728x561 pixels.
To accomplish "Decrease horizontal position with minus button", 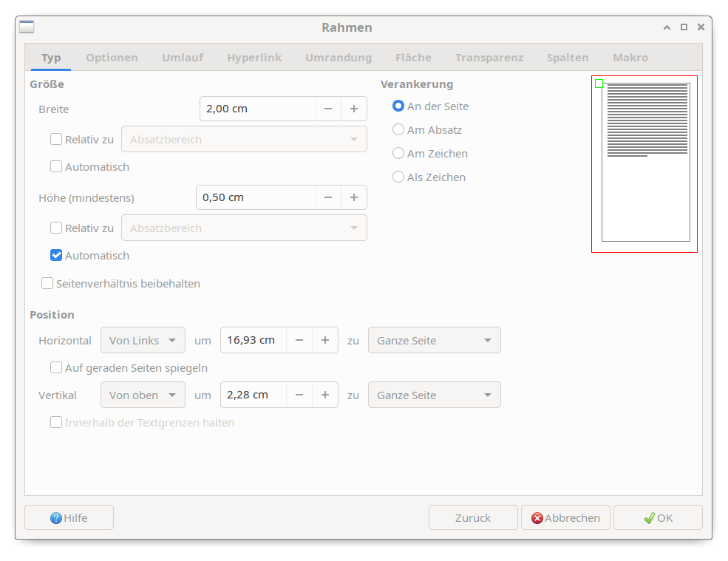I will (299, 341).
